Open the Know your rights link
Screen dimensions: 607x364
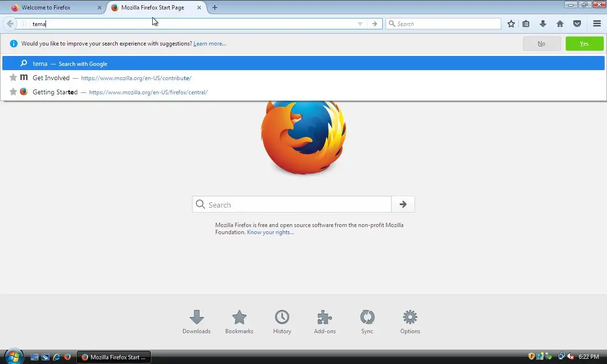tap(270, 232)
